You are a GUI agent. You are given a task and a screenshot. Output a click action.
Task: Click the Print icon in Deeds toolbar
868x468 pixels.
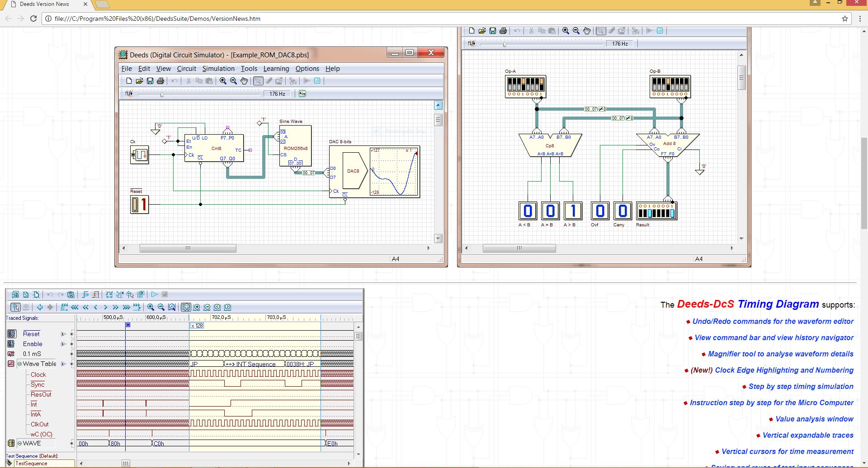(160, 81)
